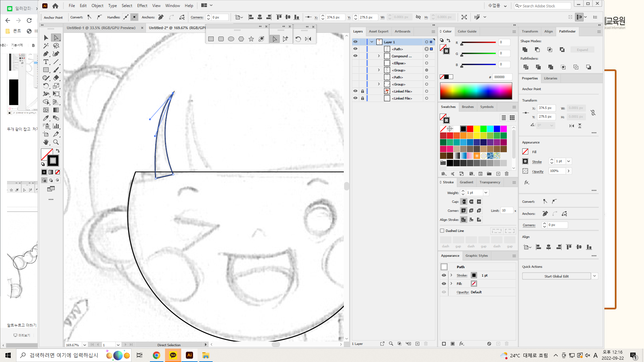Open the Opacity link in Properties panel
Screen dimensions: 644x362
(538, 171)
